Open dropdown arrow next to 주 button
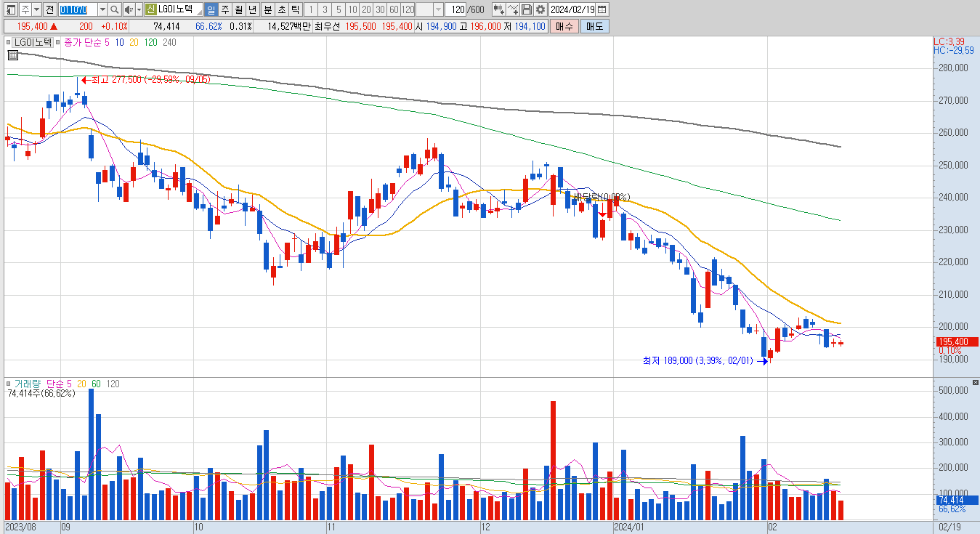Screen dimensions: 980x534 coord(36,9)
